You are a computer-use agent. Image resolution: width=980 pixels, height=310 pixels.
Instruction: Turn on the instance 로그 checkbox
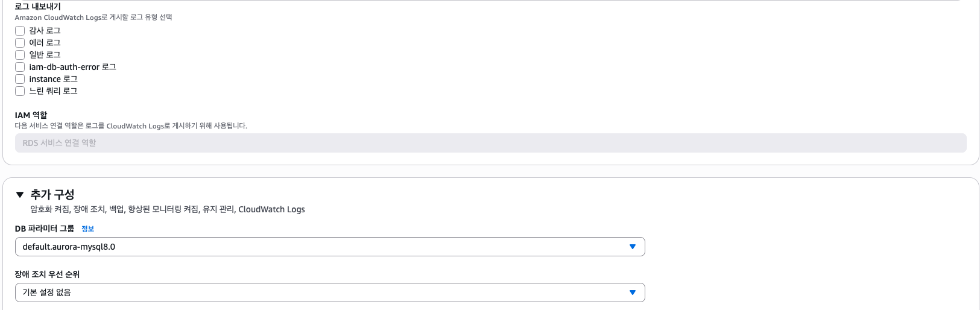[20, 79]
